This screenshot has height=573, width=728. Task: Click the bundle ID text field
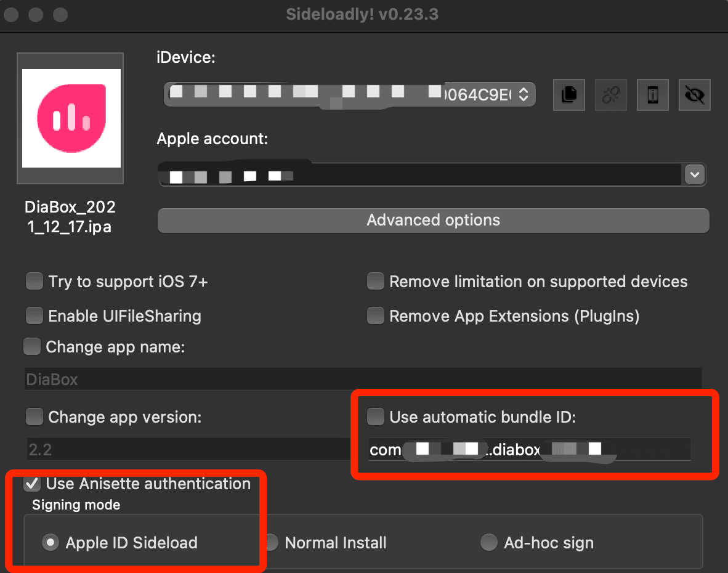(x=529, y=450)
